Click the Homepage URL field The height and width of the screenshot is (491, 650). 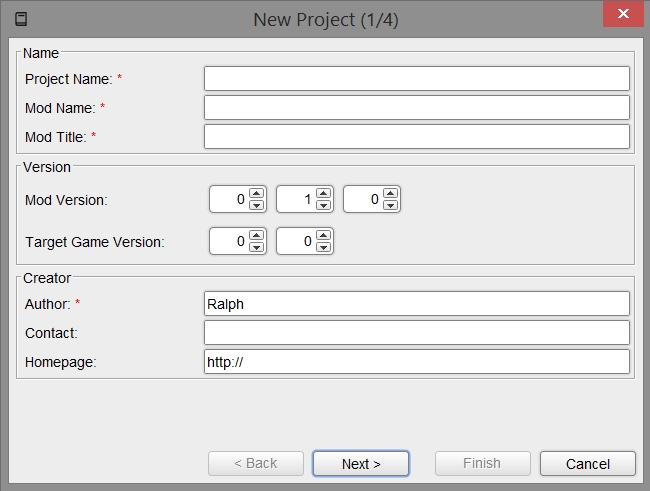pyautogui.click(x=416, y=361)
